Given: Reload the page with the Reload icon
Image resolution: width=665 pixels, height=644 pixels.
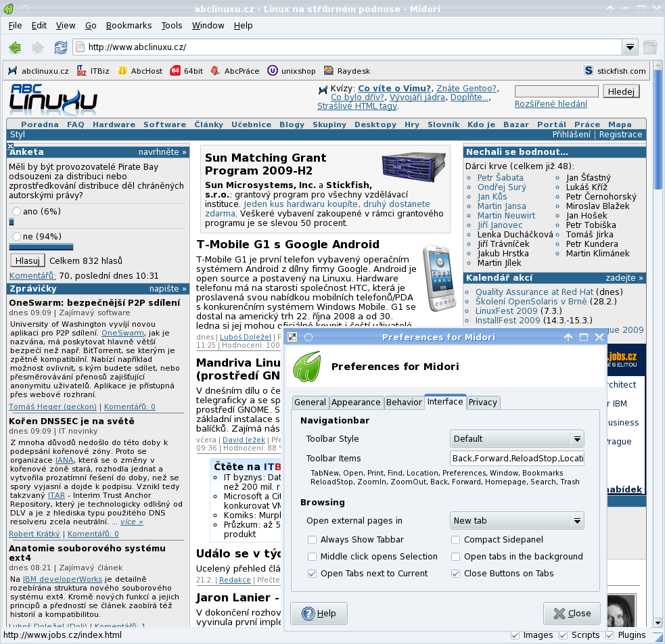Looking at the screenshot, I should [61, 47].
